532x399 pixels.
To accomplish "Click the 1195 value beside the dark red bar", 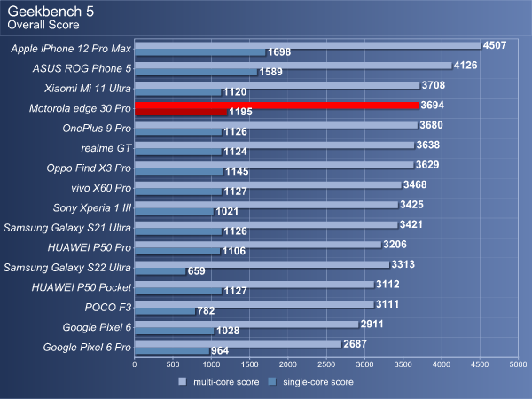I will click(x=240, y=112).
